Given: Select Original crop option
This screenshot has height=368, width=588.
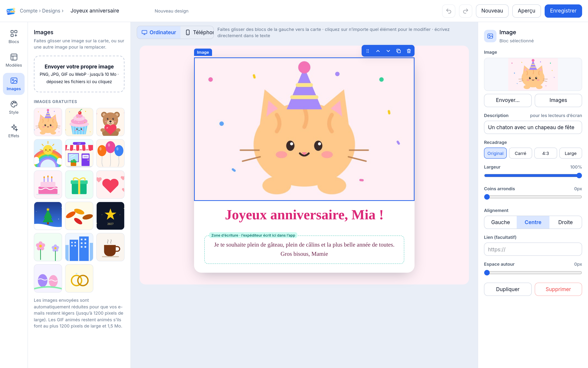Looking at the screenshot, I should tap(495, 153).
